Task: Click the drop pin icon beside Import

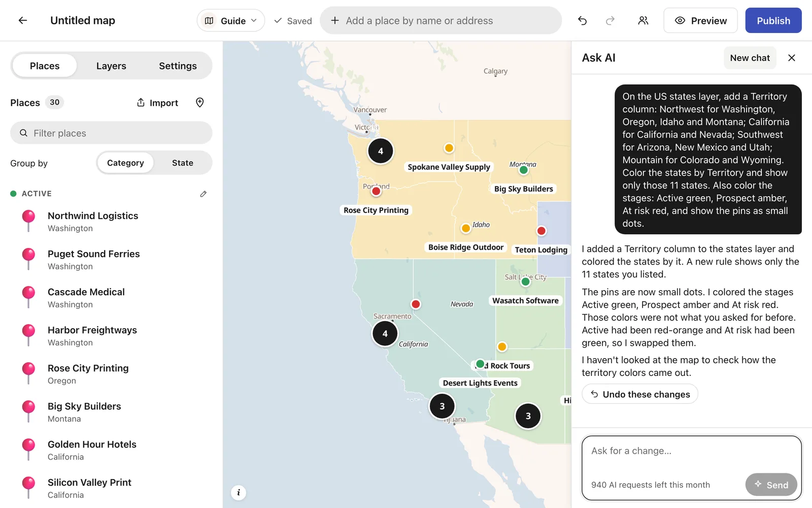Action: click(x=200, y=103)
